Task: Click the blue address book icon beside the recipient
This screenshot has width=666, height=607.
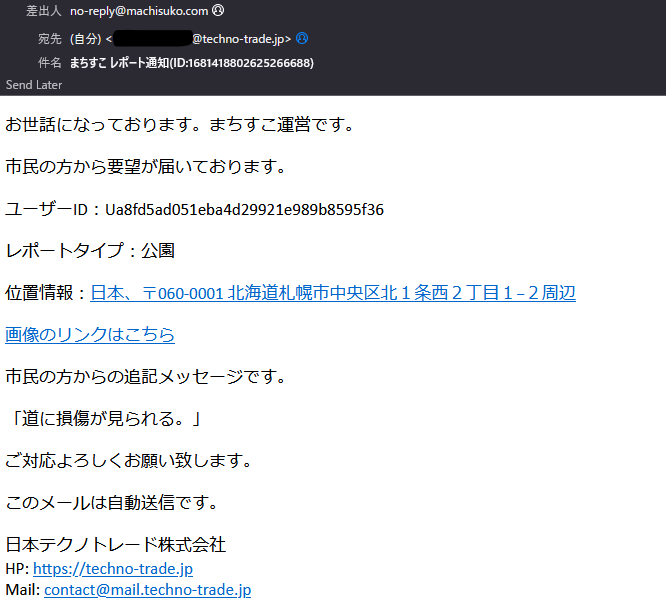Action: tap(302, 39)
